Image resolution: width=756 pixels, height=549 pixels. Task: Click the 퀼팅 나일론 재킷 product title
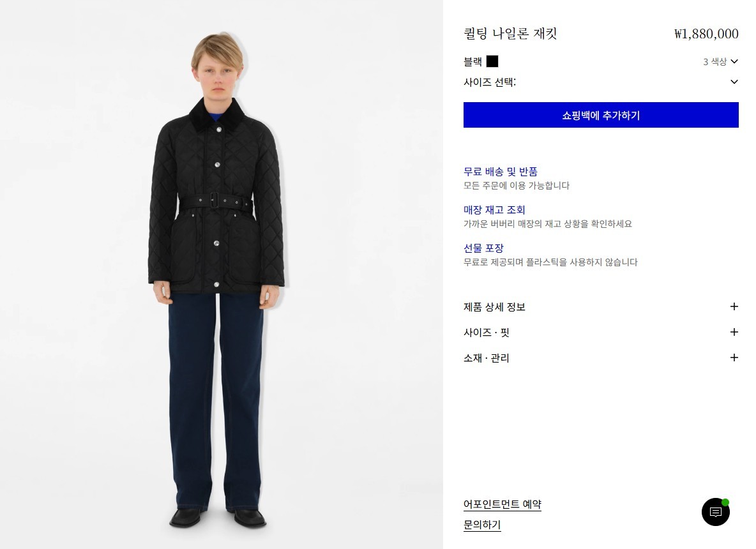511,34
